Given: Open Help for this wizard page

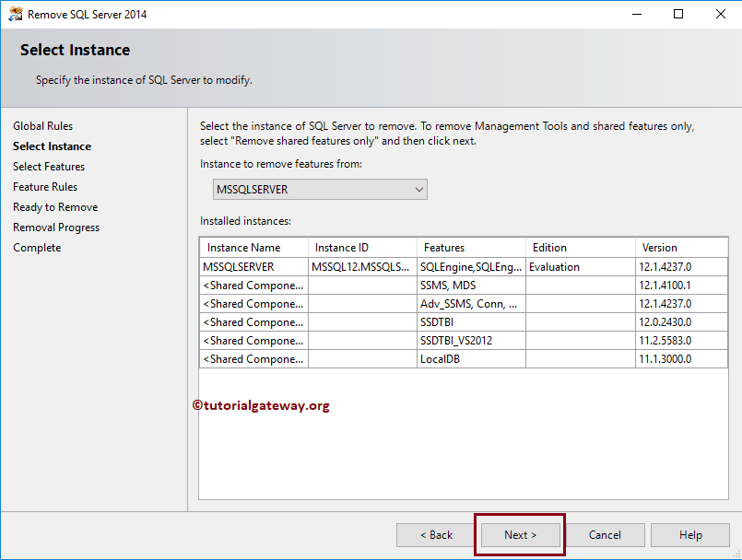Looking at the screenshot, I should pyautogui.click(x=689, y=534).
